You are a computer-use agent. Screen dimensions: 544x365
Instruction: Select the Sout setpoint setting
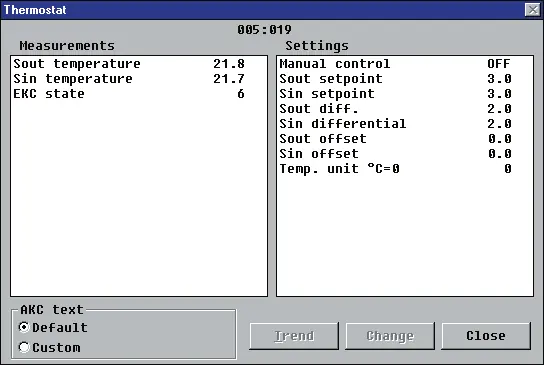click(x=405, y=79)
